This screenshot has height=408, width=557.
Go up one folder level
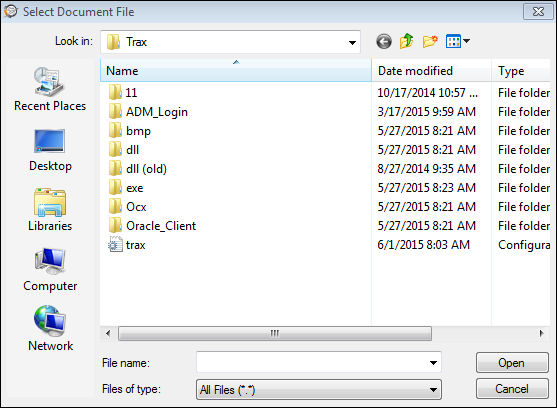pos(407,41)
